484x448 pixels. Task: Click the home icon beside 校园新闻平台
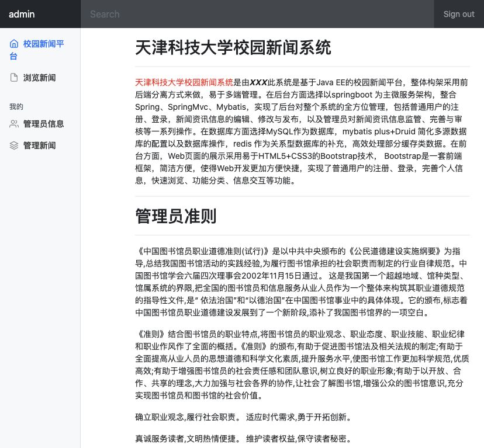[14, 44]
